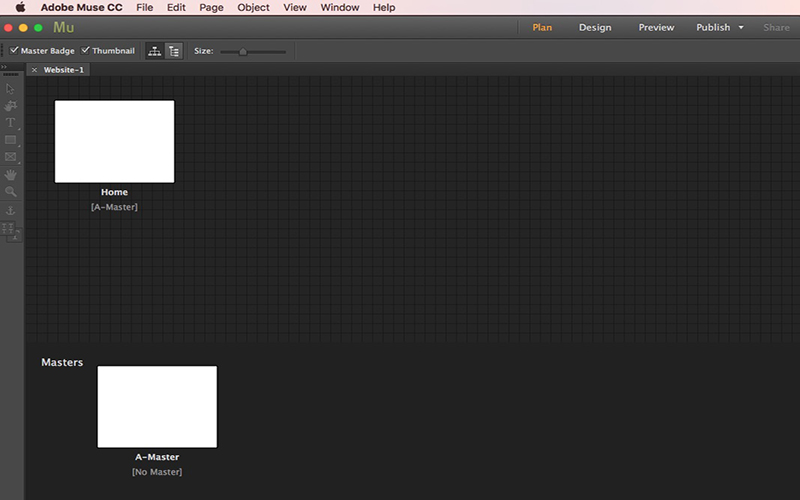Select the Zoom magnifier tool
This screenshot has width=800, height=500.
click(x=10, y=192)
